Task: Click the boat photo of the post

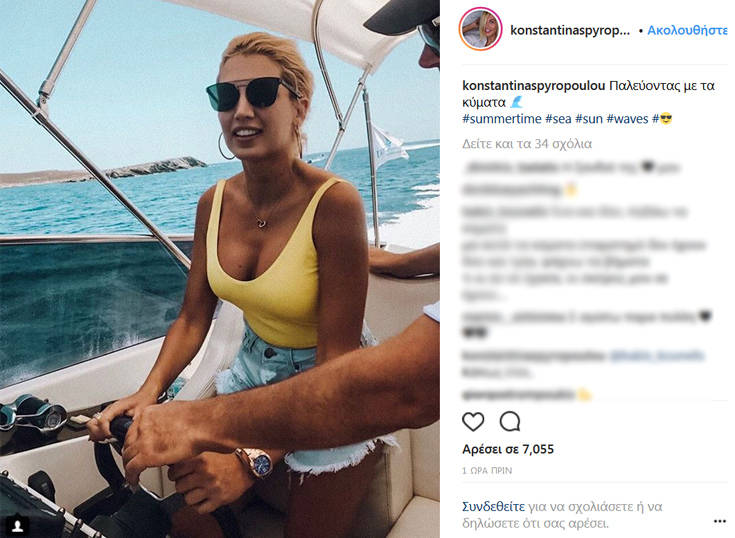Action: (220, 269)
